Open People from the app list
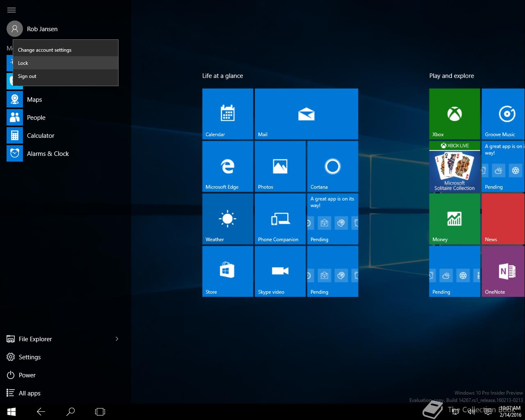 click(x=66, y=117)
